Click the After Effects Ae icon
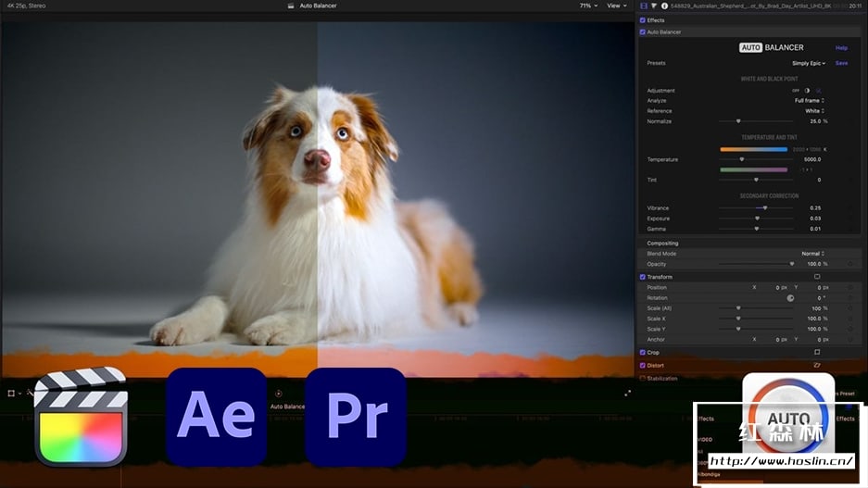The image size is (868, 488). click(x=216, y=416)
